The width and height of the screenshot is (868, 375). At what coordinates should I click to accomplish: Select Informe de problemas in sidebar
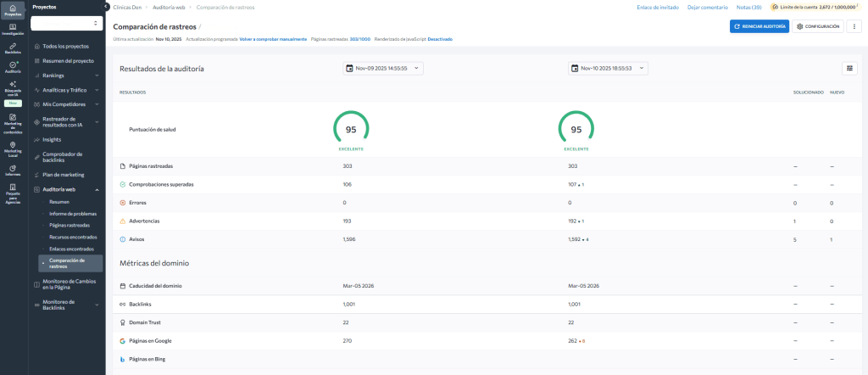pyautogui.click(x=73, y=213)
